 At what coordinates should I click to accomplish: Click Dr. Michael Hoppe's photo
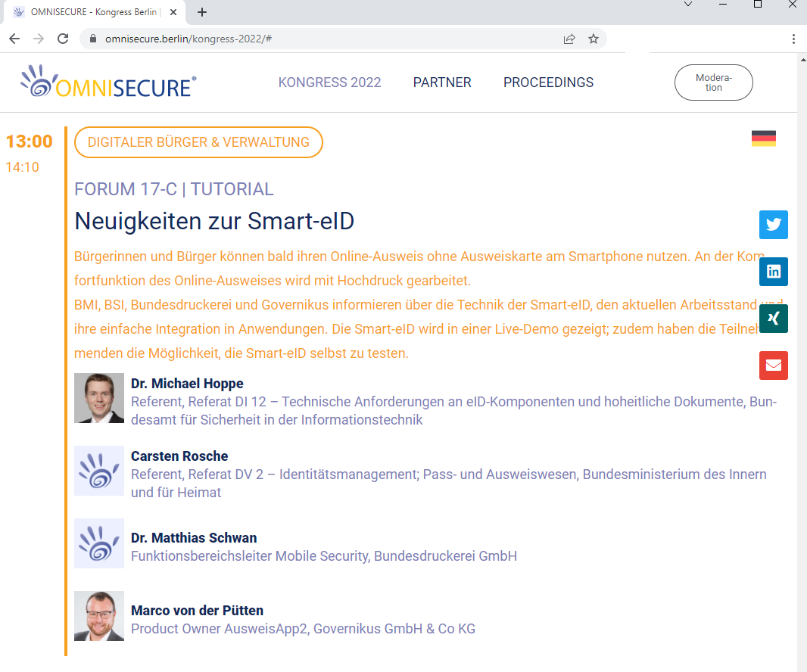click(x=99, y=398)
